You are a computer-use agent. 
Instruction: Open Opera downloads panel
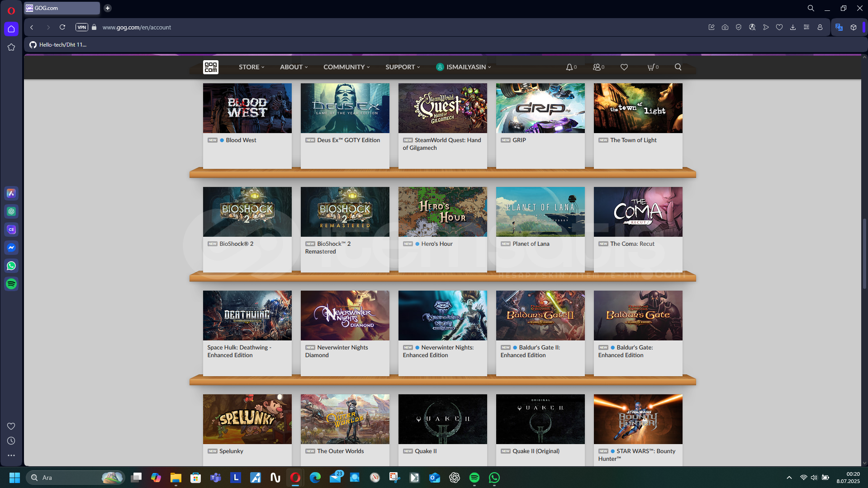pyautogui.click(x=793, y=27)
